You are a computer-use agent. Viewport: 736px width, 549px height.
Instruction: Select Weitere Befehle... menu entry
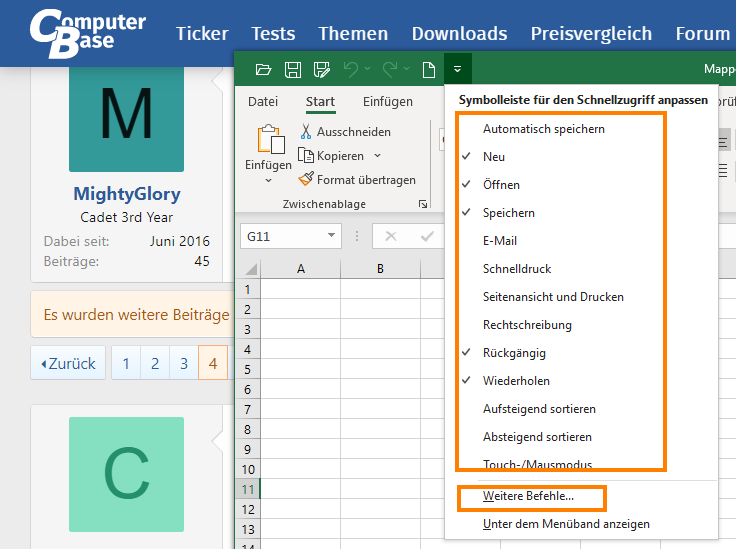click(528, 496)
